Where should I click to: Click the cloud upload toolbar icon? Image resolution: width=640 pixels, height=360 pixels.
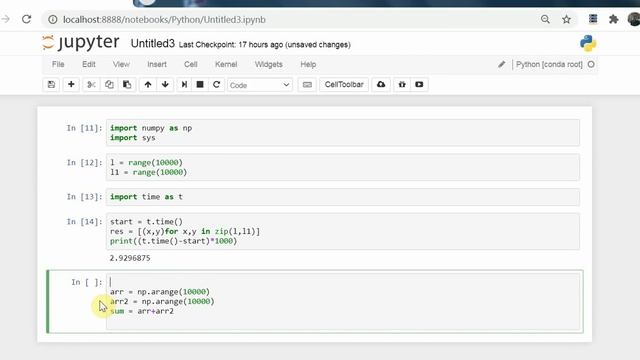(x=381, y=84)
